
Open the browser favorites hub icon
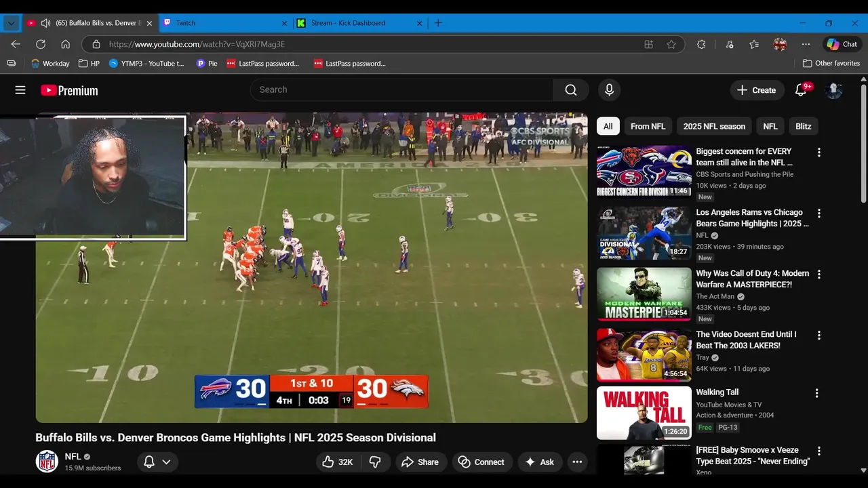[x=754, y=44]
